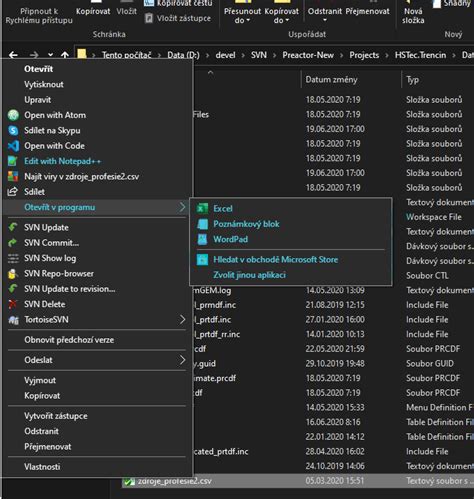The height and width of the screenshot is (499, 474).
Task: Choose Vlastnosti in the context menu
Action: [42, 467]
